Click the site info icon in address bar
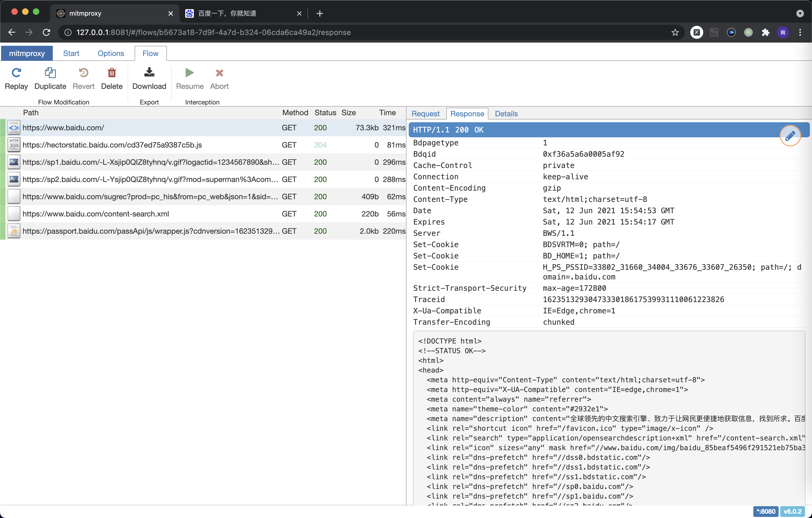Viewport: 812px width, 518px height. 68,32
